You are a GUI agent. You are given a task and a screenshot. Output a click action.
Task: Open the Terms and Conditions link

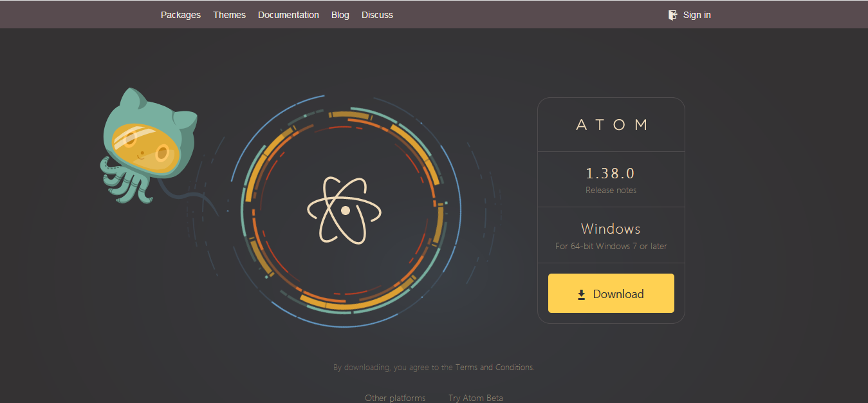click(x=494, y=368)
